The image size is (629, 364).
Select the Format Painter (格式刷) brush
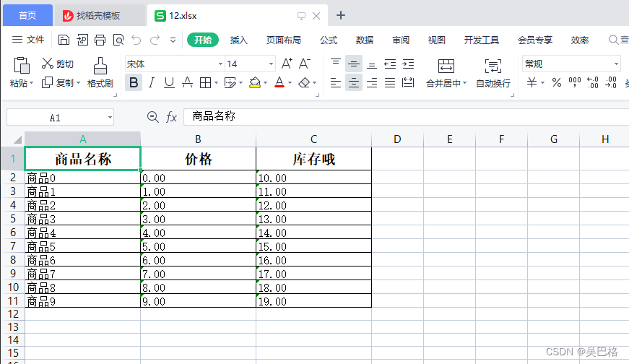click(100, 72)
